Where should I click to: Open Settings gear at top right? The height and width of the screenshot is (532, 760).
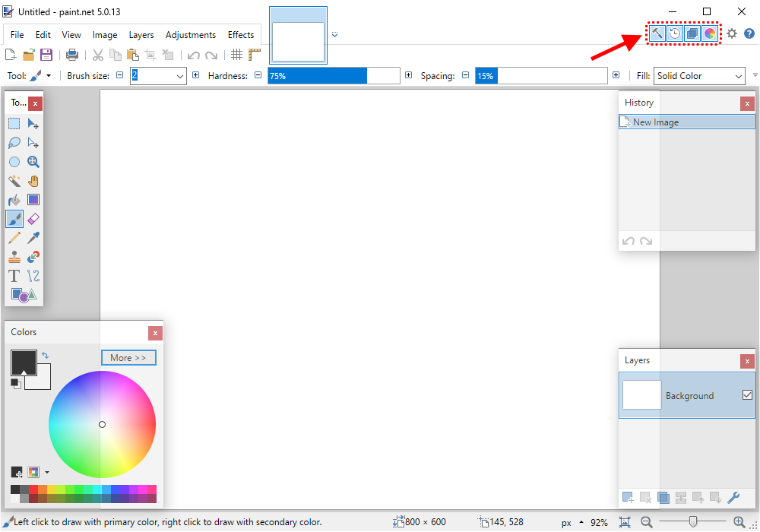tap(732, 33)
